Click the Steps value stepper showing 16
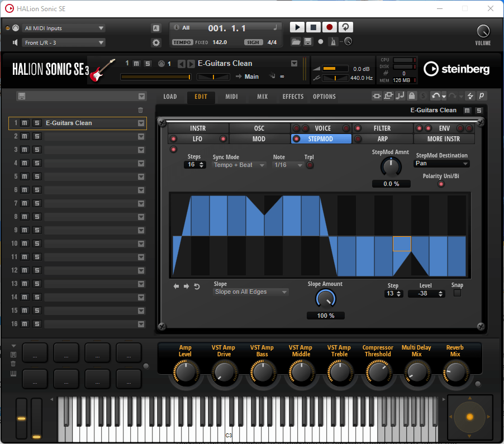The height and width of the screenshot is (444, 504). 195,165
